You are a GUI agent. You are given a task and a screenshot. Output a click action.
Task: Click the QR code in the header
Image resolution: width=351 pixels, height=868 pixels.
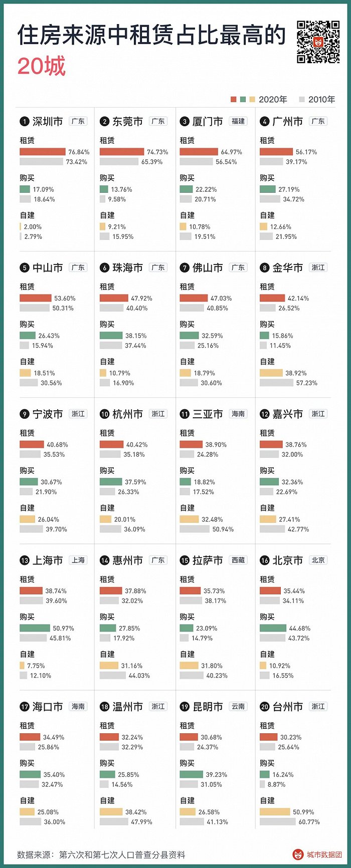pyautogui.click(x=318, y=42)
